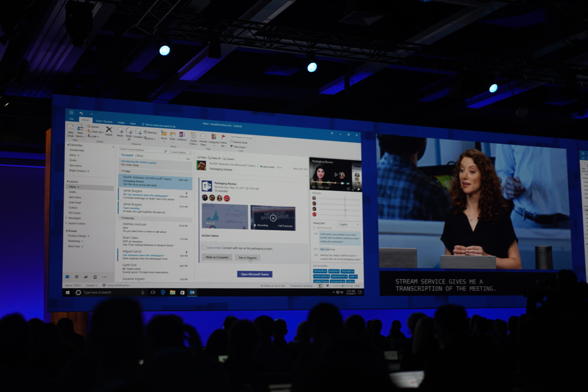This screenshot has width=588, height=392.
Task: Click fullscreen icon on Packaging Review video
Action: [354, 189]
